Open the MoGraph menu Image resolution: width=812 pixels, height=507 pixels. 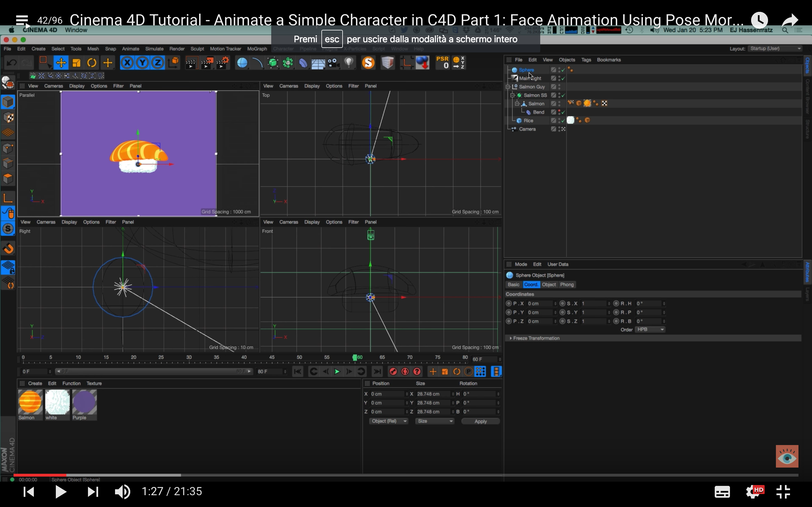coord(257,49)
